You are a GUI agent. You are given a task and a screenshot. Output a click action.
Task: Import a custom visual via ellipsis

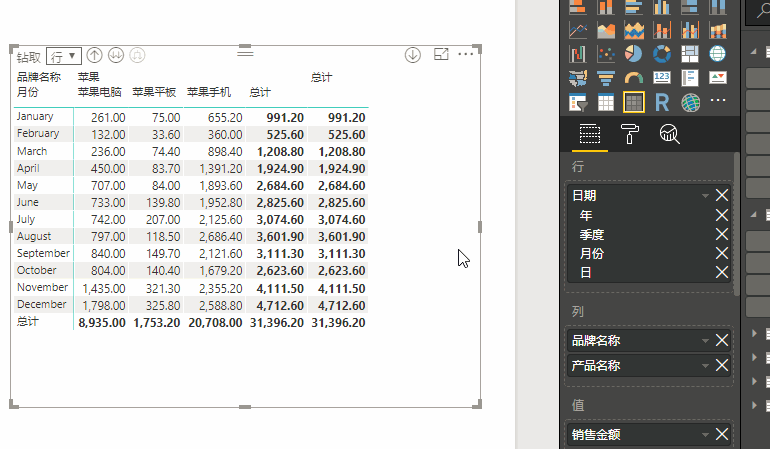(x=717, y=100)
